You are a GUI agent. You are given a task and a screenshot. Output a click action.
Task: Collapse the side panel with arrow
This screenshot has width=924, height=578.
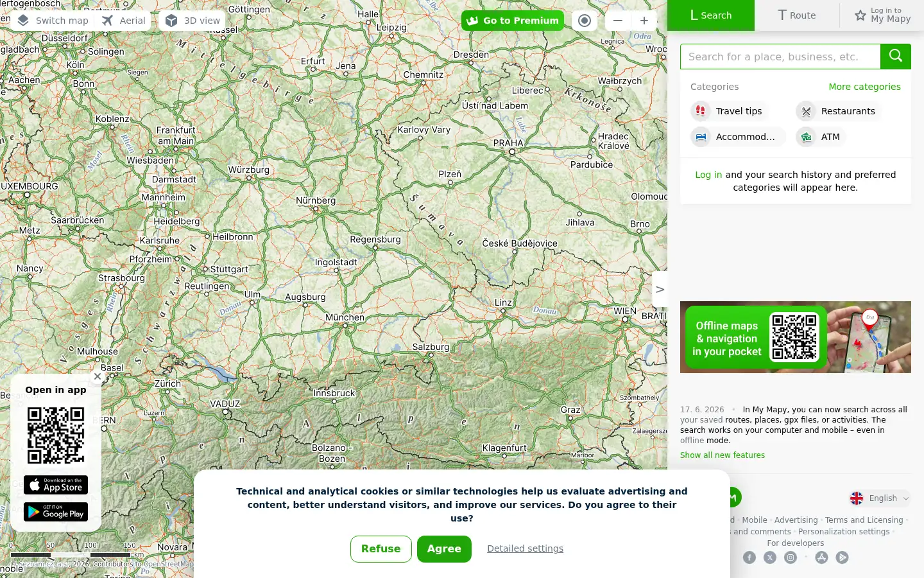click(x=660, y=290)
